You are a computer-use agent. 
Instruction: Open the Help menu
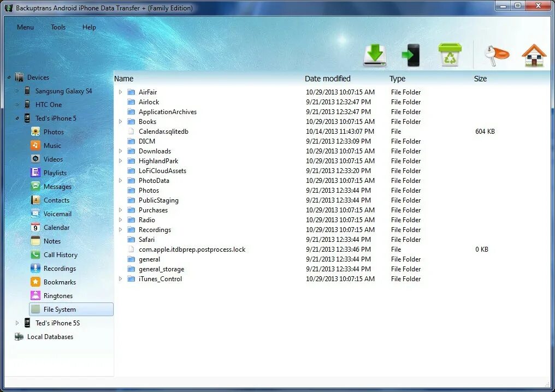(89, 27)
